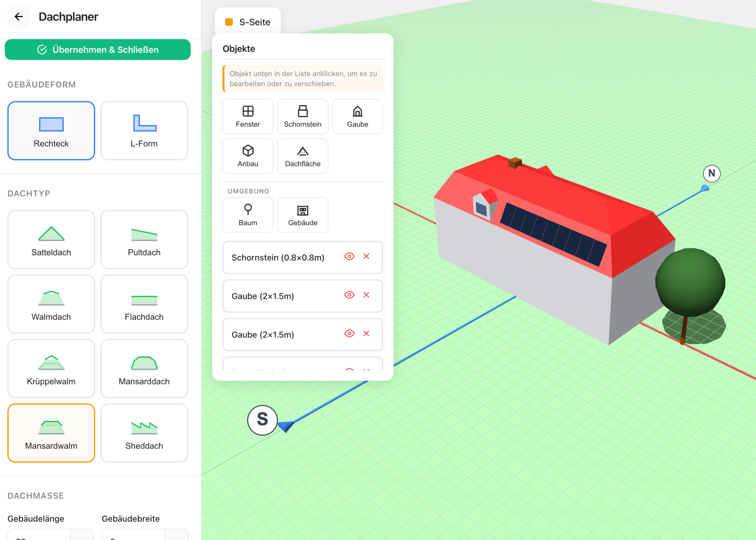
Task: Delete the Schornstein (0.8×0.8m) entry
Action: point(366,256)
